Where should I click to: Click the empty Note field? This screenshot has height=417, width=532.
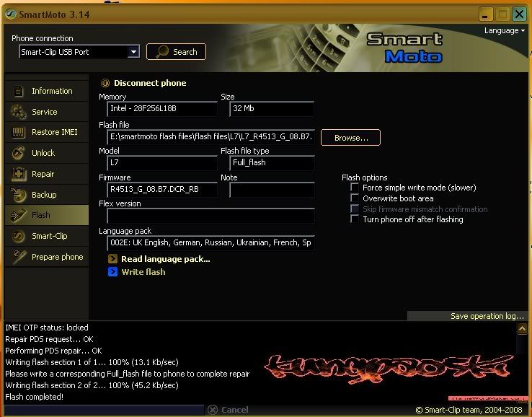(272, 190)
